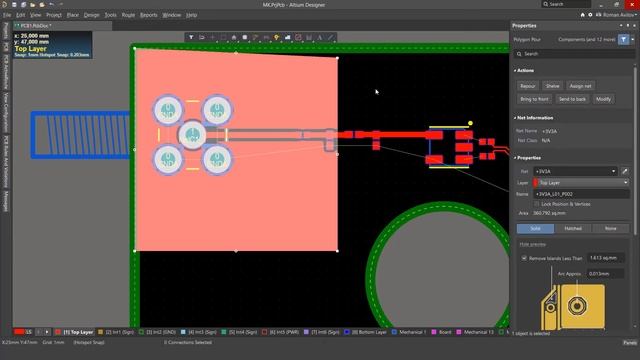Select the Bottom Layer tab
Screen dimensions: 640x360
pyautogui.click(x=366, y=332)
